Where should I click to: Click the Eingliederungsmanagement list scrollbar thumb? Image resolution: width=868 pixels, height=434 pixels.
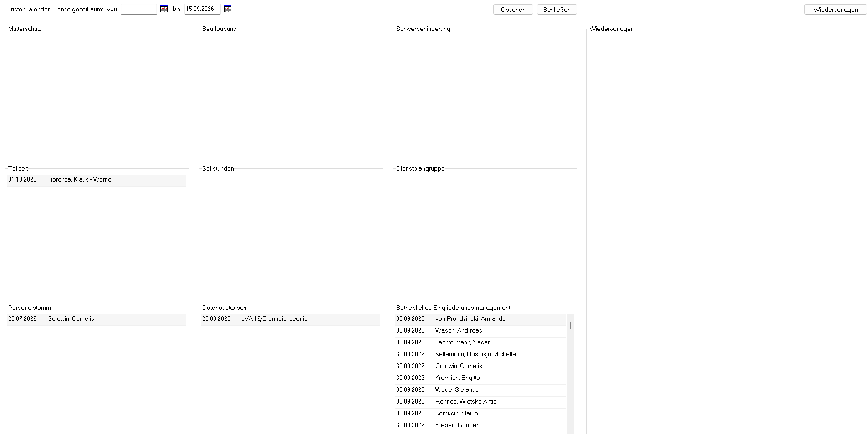(571, 325)
